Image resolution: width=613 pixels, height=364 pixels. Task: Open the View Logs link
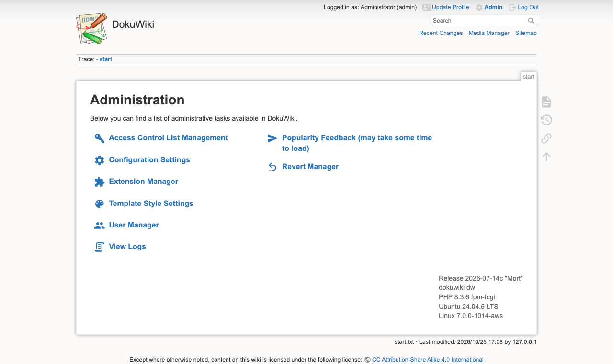click(x=127, y=247)
